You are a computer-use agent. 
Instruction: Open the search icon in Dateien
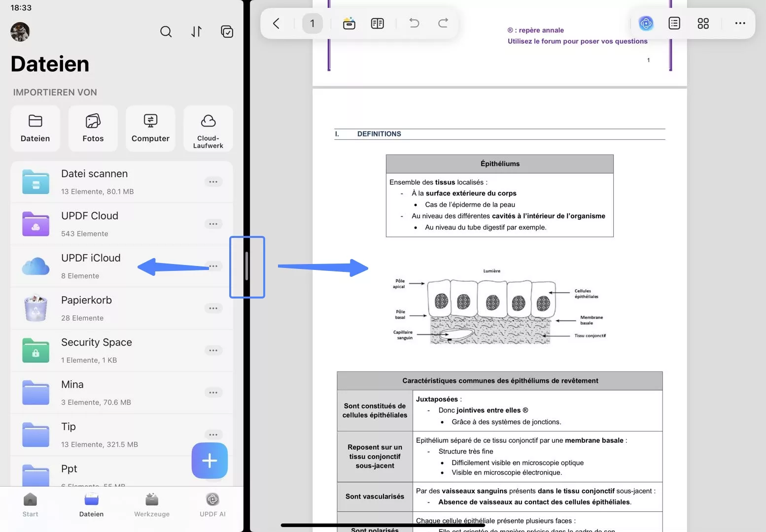[166, 32]
